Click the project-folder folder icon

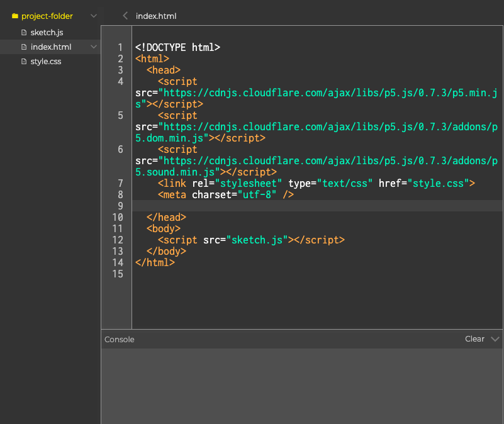[15, 16]
